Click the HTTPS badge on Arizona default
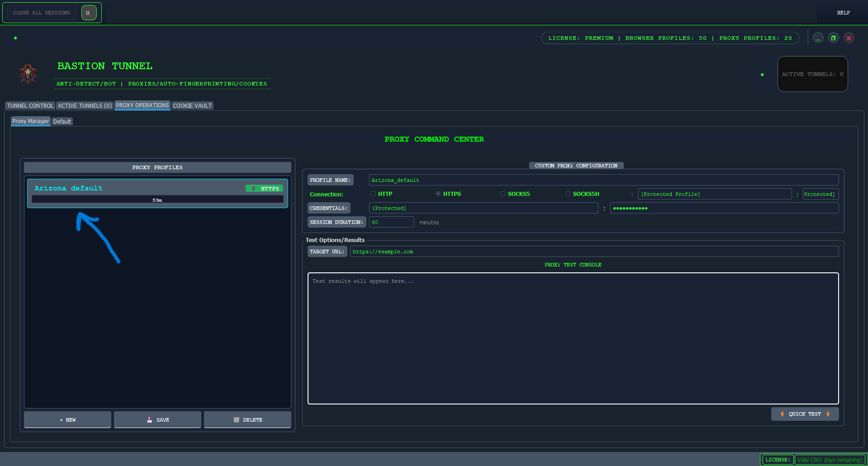Image resolution: width=868 pixels, height=466 pixels. (265, 188)
